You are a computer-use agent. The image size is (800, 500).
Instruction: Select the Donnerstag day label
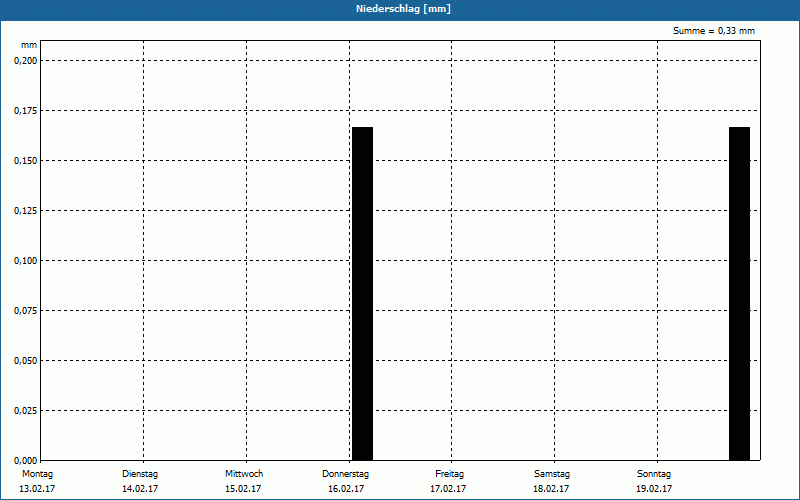tap(345, 474)
